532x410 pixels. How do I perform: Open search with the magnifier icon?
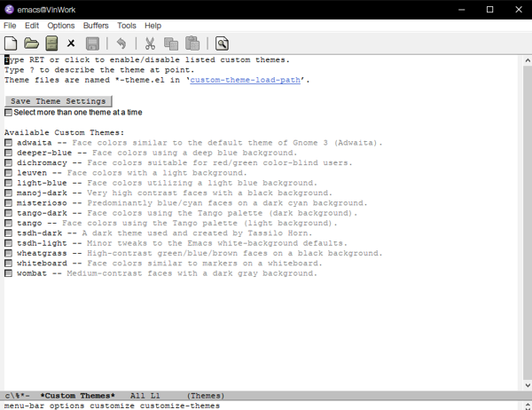pyautogui.click(x=222, y=43)
